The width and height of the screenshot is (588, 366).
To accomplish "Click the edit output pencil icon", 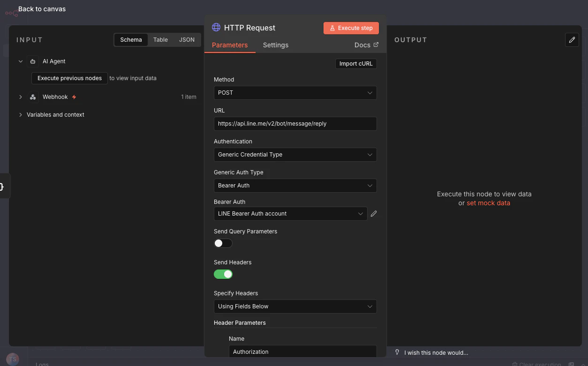I will pos(572,40).
